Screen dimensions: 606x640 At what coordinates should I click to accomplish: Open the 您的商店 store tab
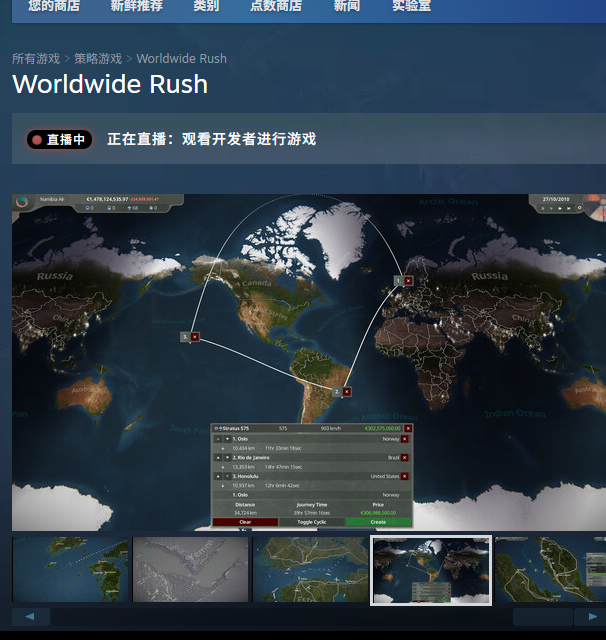click(x=54, y=6)
